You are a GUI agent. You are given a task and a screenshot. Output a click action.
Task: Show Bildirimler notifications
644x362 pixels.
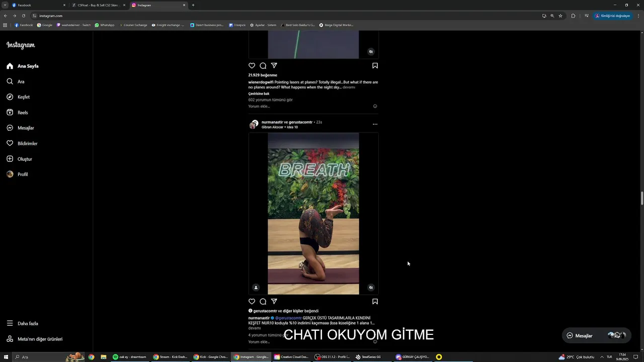click(22, 143)
